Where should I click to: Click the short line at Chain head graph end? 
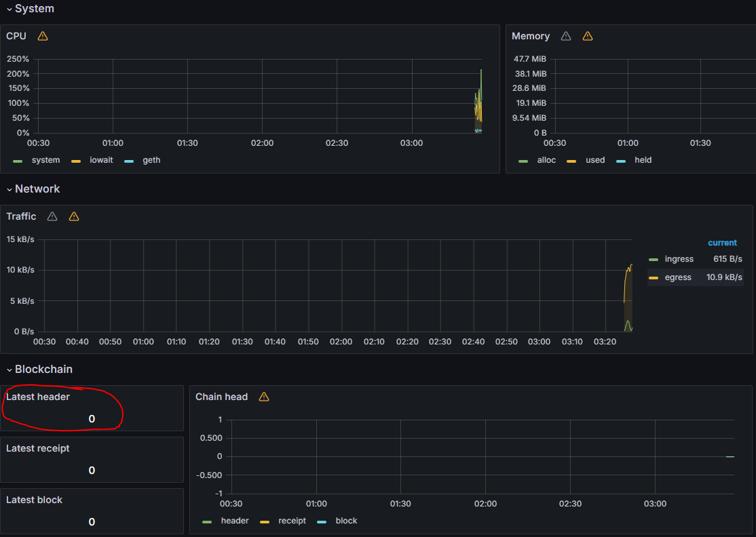coord(730,456)
